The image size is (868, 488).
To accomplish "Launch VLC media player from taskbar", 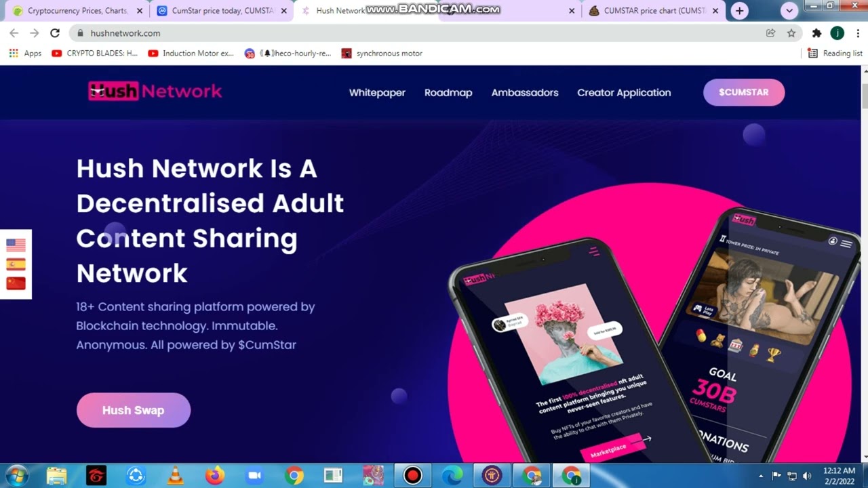I will [175, 476].
